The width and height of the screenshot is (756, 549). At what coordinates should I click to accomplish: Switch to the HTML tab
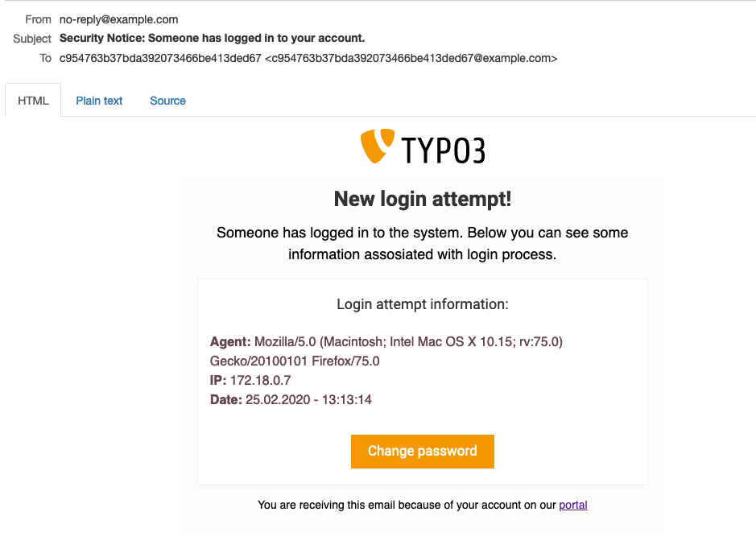[x=33, y=101]
